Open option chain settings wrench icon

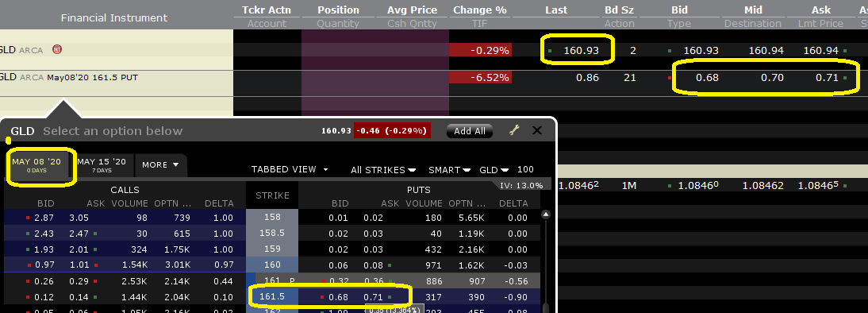pos(514,131)
